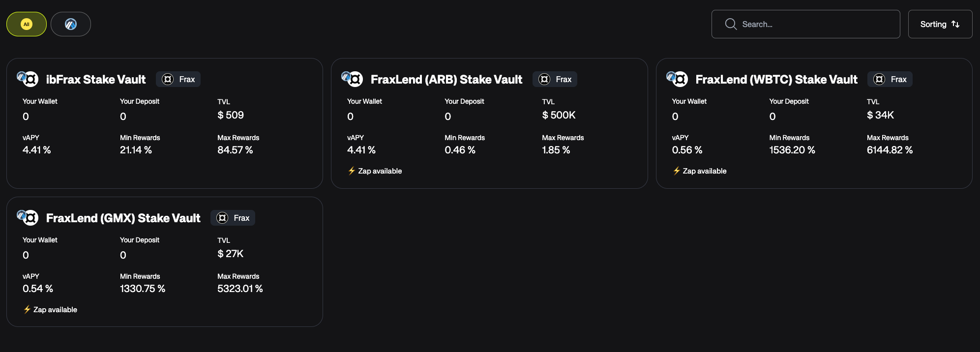Screen dimensions: 980x352
Task: Click the Frax tag on FraxLend (ARB) vault
Action: pyautogui.click(x=555, y=79)
